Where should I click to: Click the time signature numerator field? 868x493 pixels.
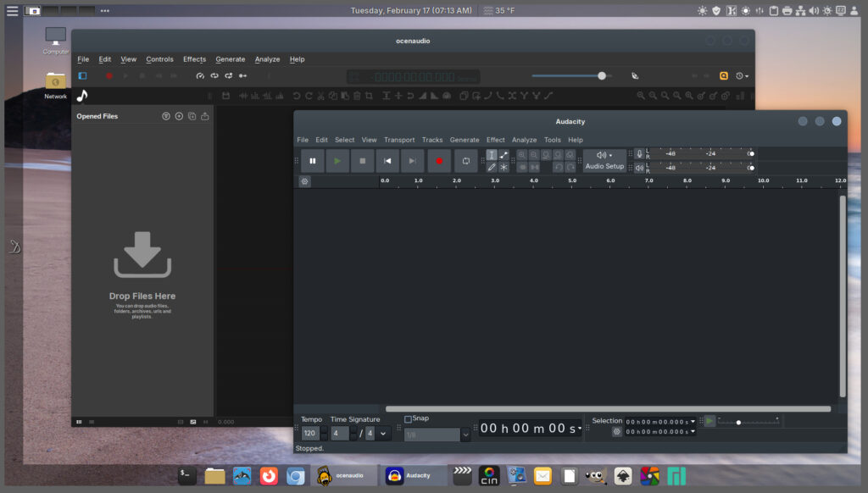pyautogui.click(x=340, y=433)
